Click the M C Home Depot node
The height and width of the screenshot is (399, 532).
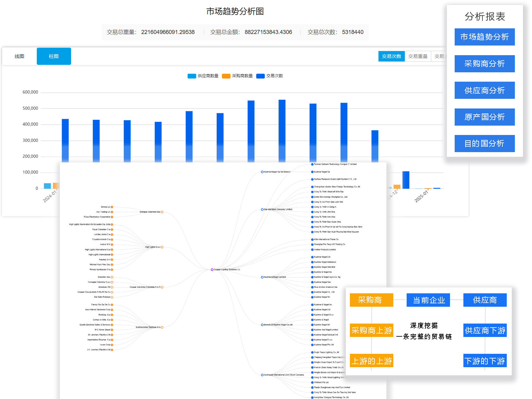click(112, 330)
